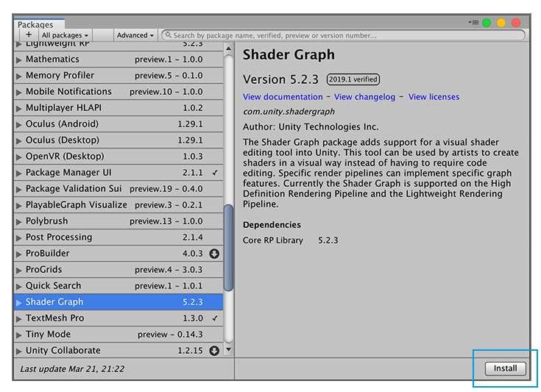Select PlayableGraph Visualizer package
Screen dimensions: 541x392
(119, 205)
